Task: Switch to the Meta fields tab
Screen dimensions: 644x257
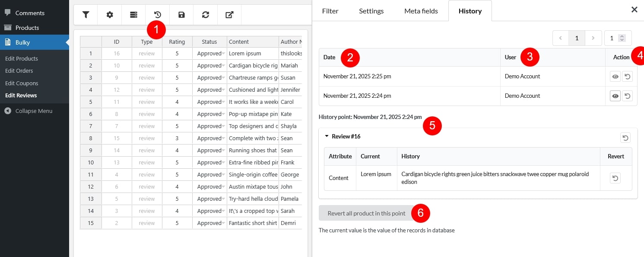Action: 421,11
